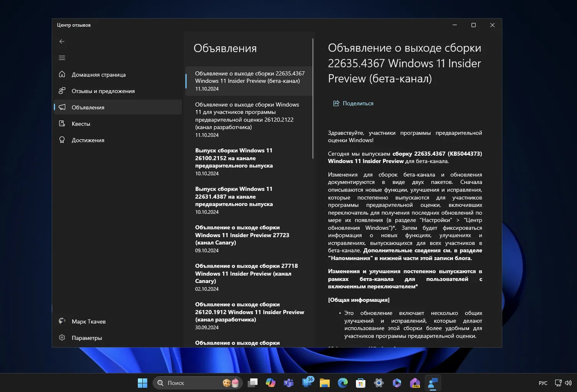Launch Copilot from the taskbar

tap(270, 383)
